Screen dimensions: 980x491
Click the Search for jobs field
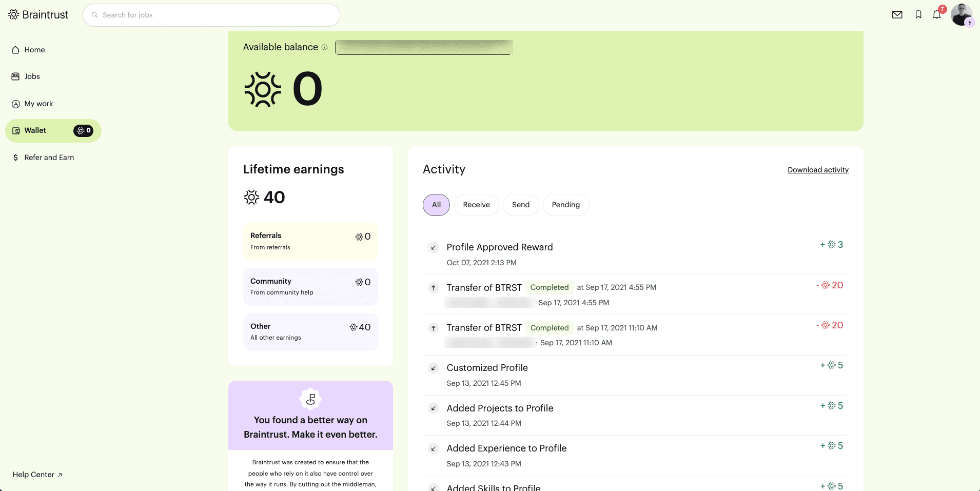211,15
